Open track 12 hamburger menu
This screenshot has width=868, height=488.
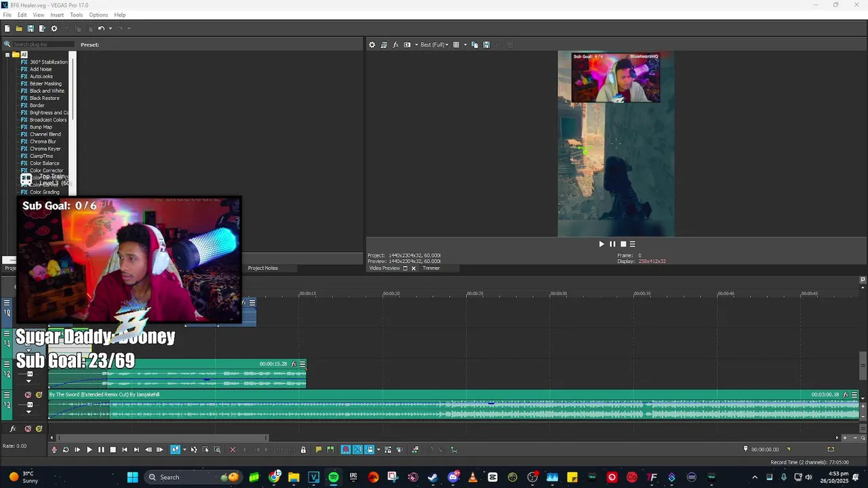(7, 364)
